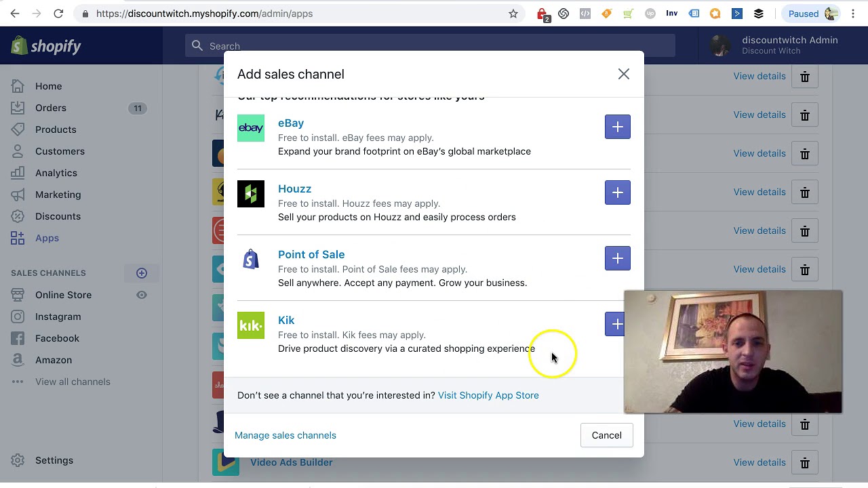Click the Video Ads Builder app link
Screen dimensions: 868x488
[292, 462]
